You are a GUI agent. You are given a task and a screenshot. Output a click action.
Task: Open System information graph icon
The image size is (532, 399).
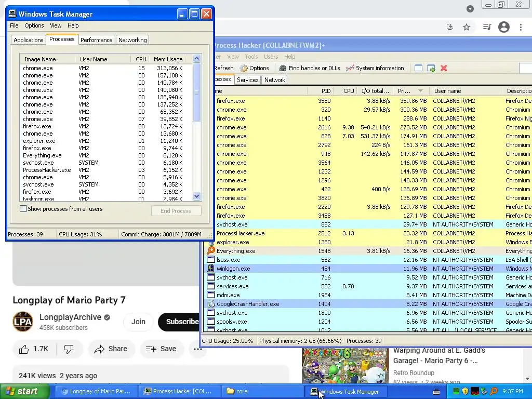pos(350,68)
